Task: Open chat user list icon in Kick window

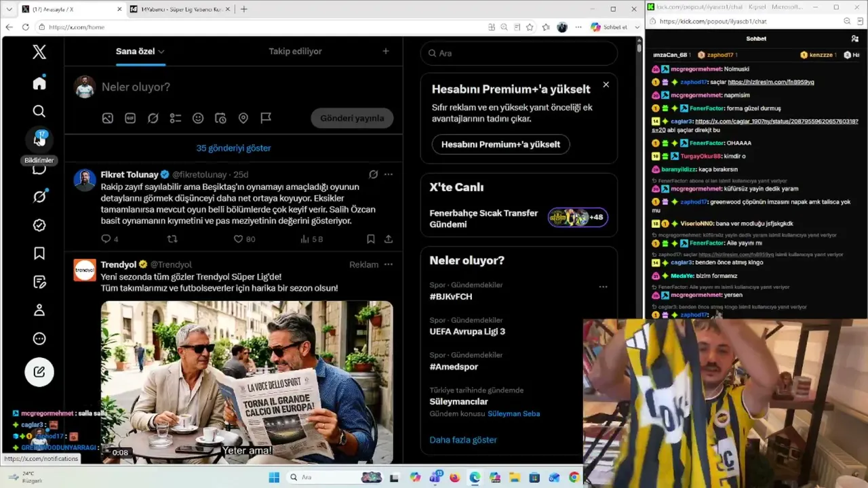Action: point(855,39)
